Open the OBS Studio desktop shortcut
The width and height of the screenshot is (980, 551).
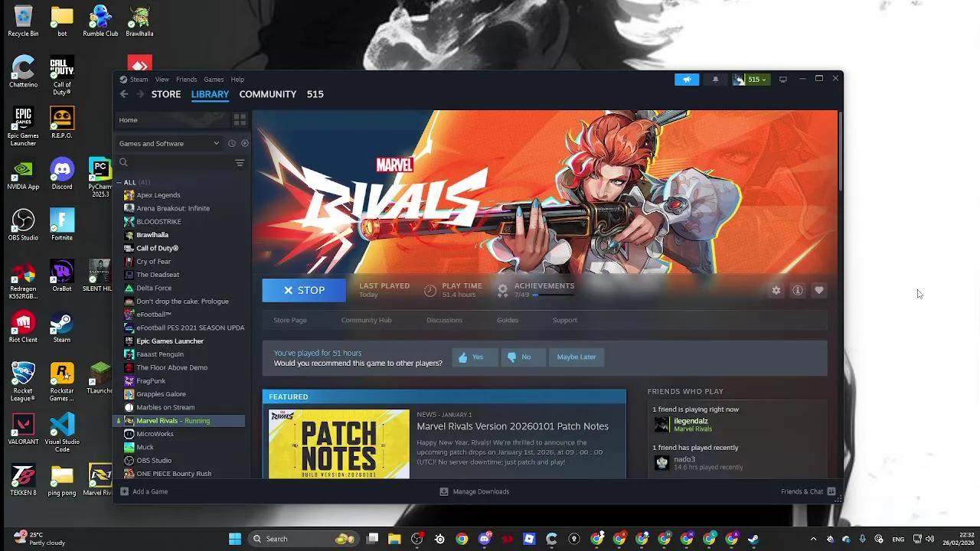pyautogui.click(x=23, y=225)
